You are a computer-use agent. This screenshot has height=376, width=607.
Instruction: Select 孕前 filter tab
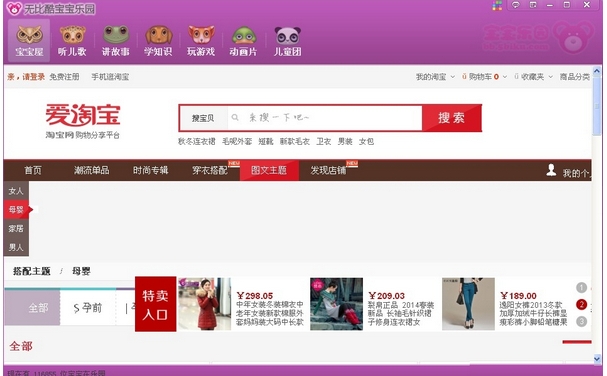pyautogui.click(x=88, y=308)
